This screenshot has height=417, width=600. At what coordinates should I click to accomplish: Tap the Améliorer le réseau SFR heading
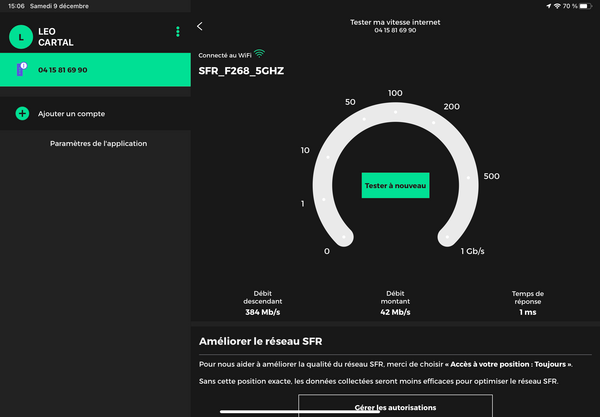[260, 342]
